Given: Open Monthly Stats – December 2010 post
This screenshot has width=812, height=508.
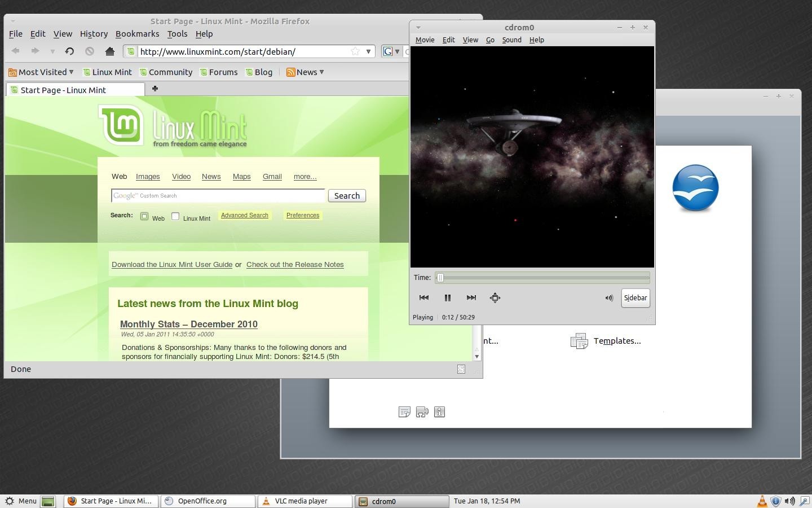Looking at the screenshot, I should click(x=189, y=324).
